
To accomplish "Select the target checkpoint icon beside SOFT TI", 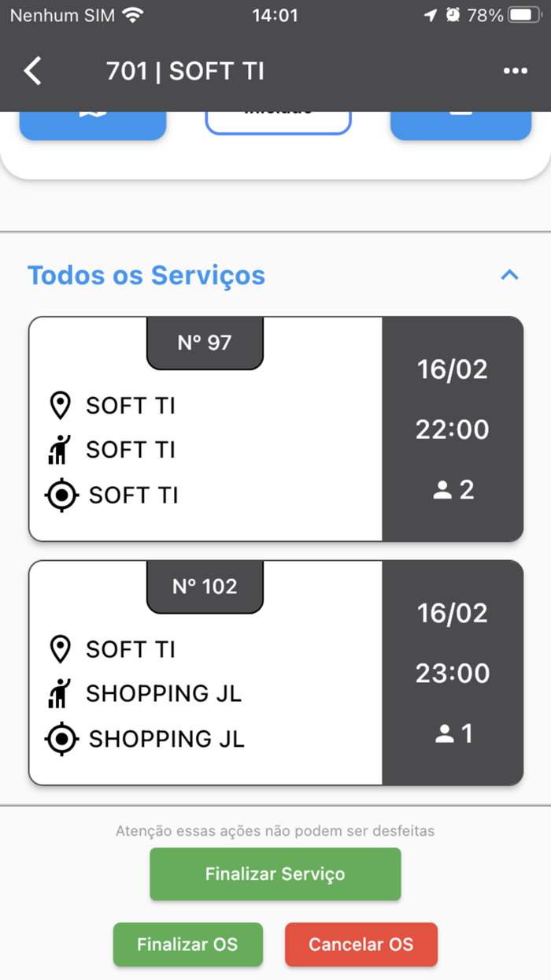I will point(60,495).
